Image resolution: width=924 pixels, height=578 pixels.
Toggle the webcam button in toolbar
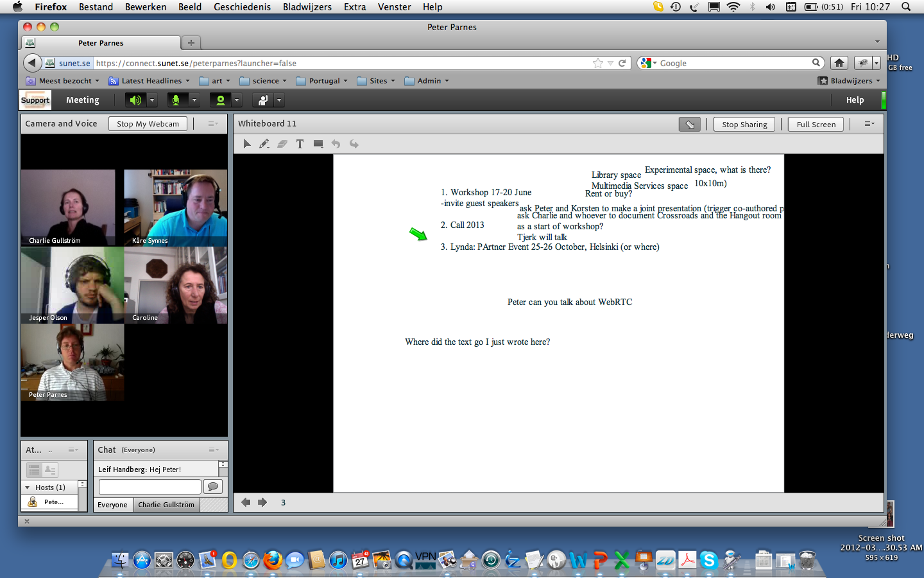pos(220,100)
